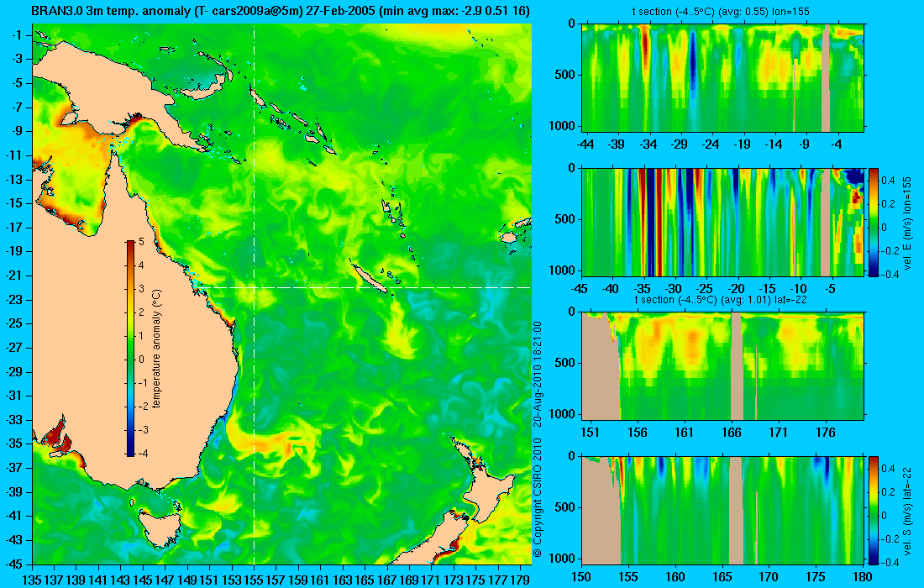Click the 'vel. S (m/s) lat=-22' label
Screen dimensions: 924x588
pos(907,510)
